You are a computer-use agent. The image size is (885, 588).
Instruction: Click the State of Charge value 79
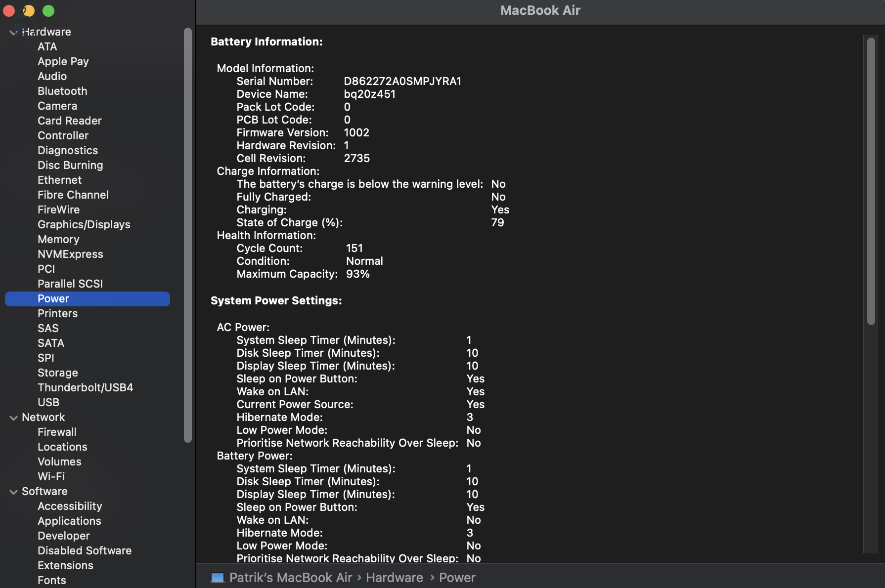(x=497, y=222)
